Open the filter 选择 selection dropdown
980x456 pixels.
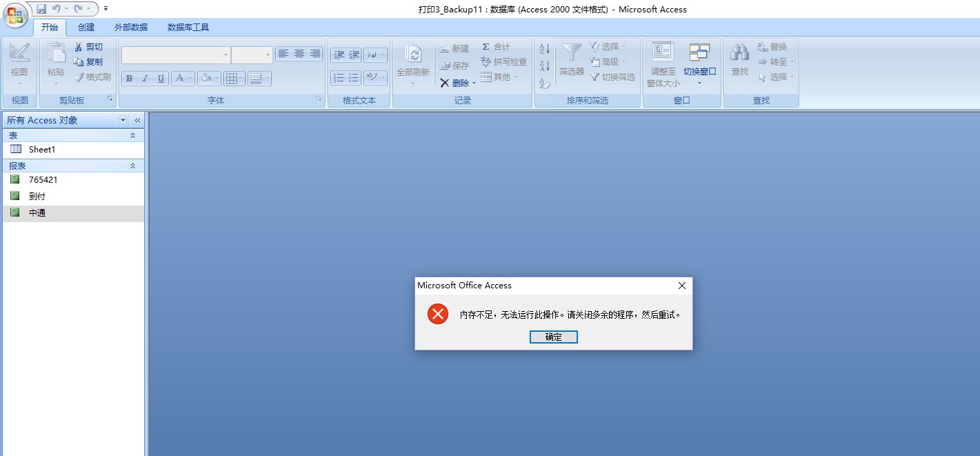(x=608, y=47)
